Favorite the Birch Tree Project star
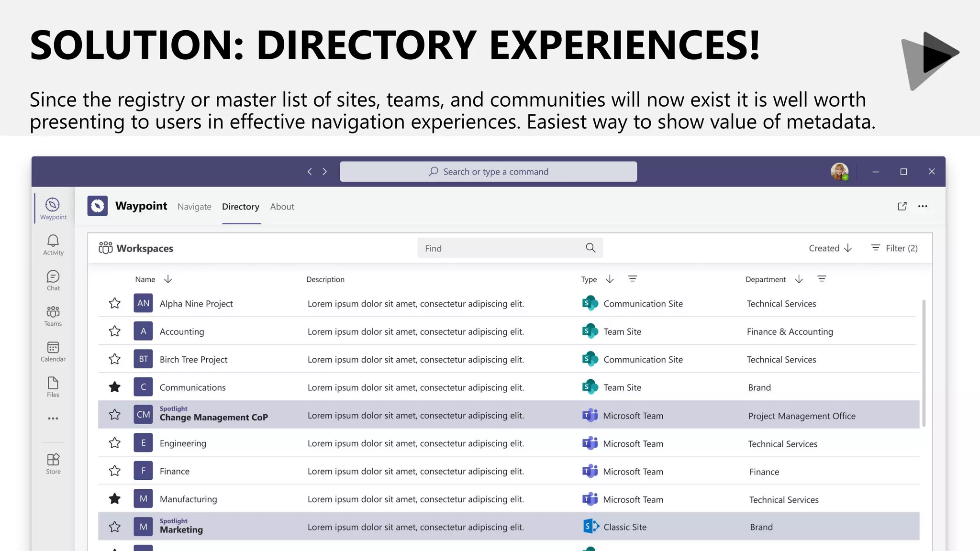 114,359
